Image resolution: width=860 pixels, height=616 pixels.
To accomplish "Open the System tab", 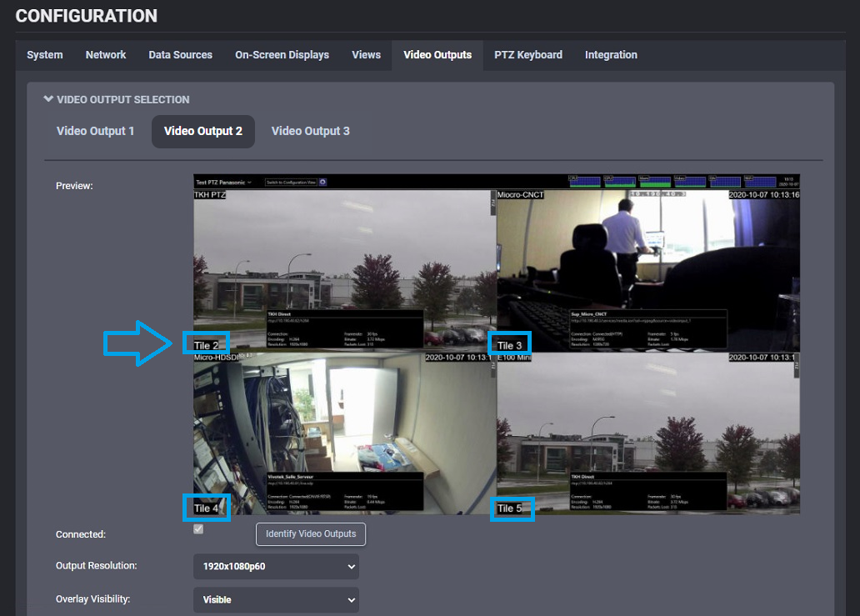I will coord(44,55).
